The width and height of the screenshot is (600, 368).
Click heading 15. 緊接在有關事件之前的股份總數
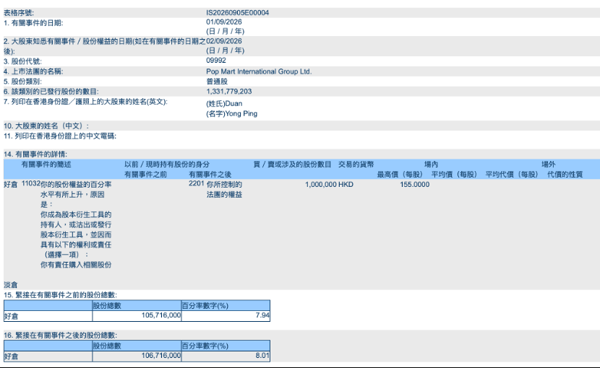pyautogui.click(x=60, y=295)
